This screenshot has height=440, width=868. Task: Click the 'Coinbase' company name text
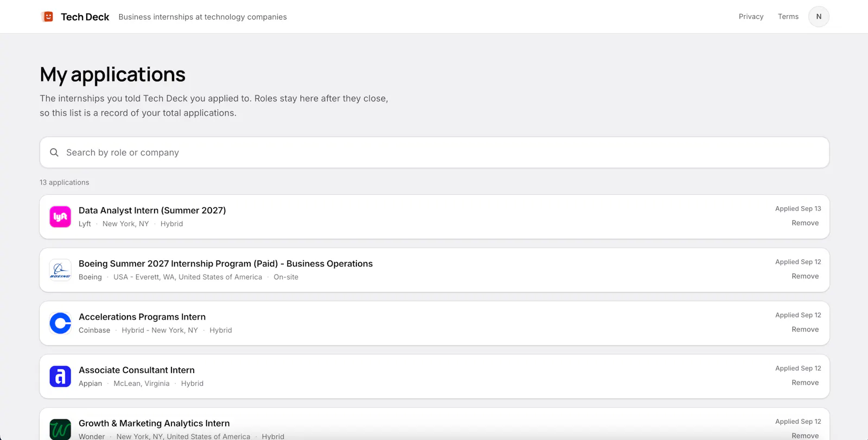(94, 330)
